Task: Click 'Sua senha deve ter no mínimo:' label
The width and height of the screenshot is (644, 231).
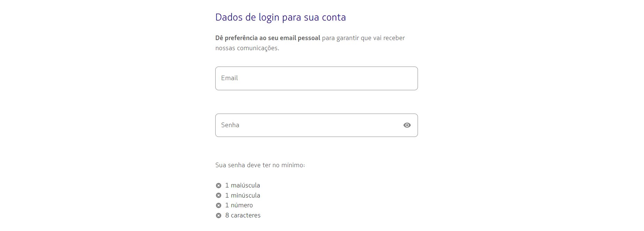Action: click(260, 165)
